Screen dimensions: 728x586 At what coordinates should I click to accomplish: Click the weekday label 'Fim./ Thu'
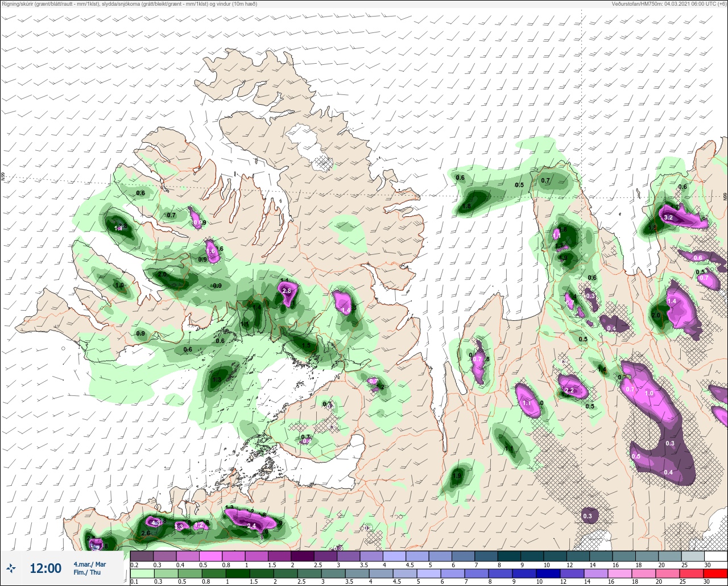click(x=86, y=572)
